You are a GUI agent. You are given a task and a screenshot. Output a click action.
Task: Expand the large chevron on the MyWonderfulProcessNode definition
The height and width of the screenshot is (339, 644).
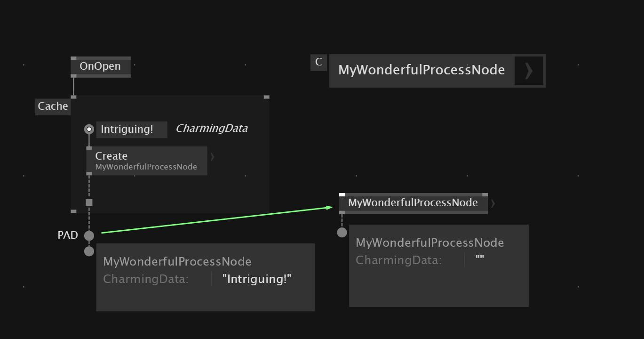529,71
